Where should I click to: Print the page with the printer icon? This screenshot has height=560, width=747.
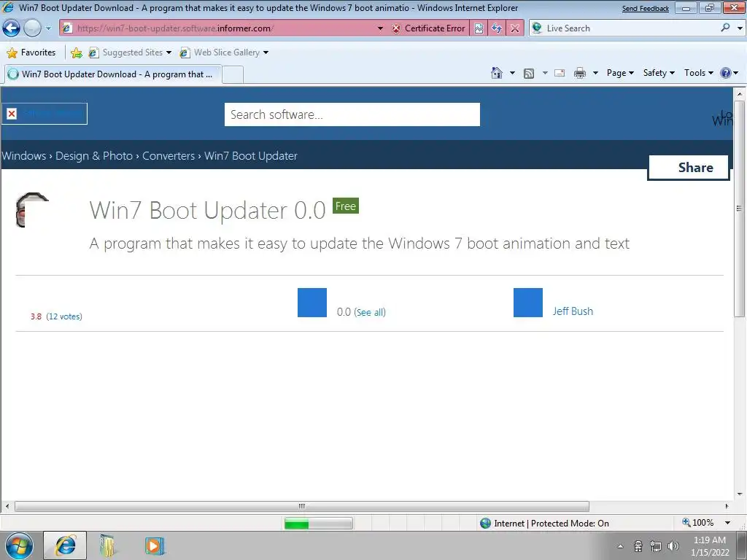pyautogui.click(x=580, y=73)
